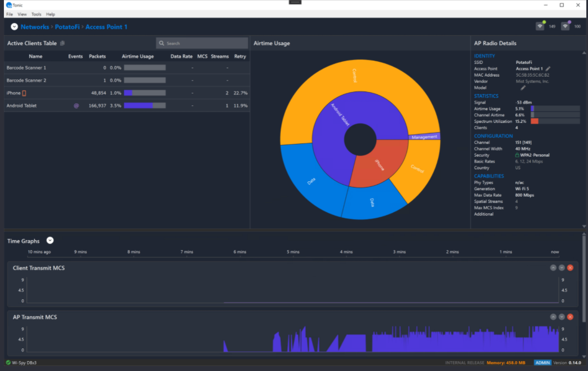Image resolution: width=588 pixels, height=371 pixels.
Task: Click the '5 mins' timeline marker
Action: click(x=293, y=252)
